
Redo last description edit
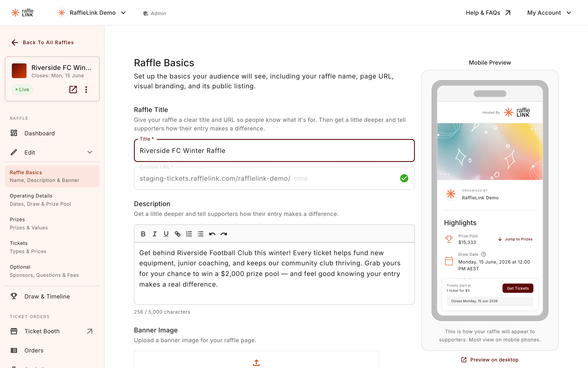(224, 234)
